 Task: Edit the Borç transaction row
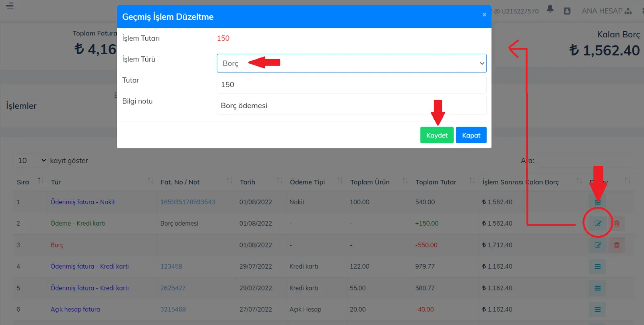[598, 245]
